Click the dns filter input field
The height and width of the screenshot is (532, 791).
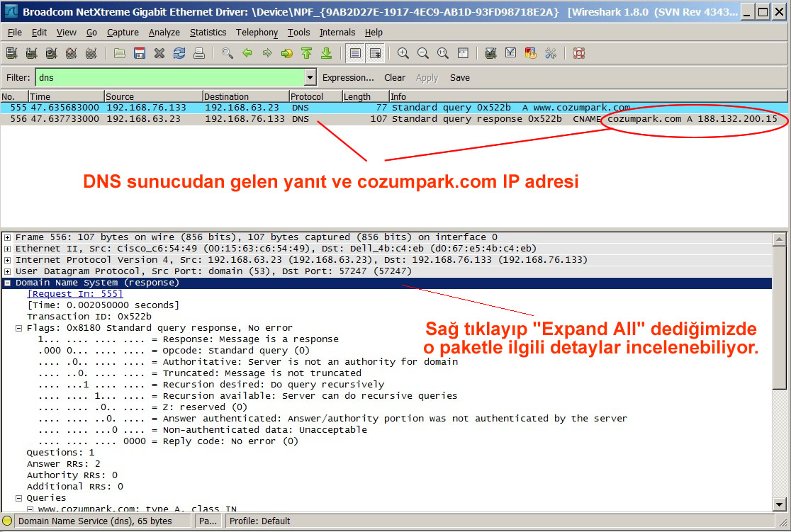tap(170, 78)
